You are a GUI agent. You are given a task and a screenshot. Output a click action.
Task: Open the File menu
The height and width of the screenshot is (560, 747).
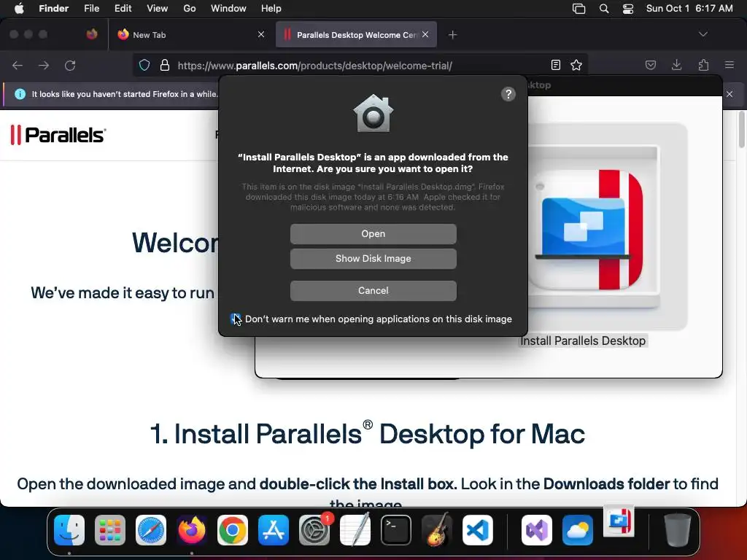pos(91,9)
